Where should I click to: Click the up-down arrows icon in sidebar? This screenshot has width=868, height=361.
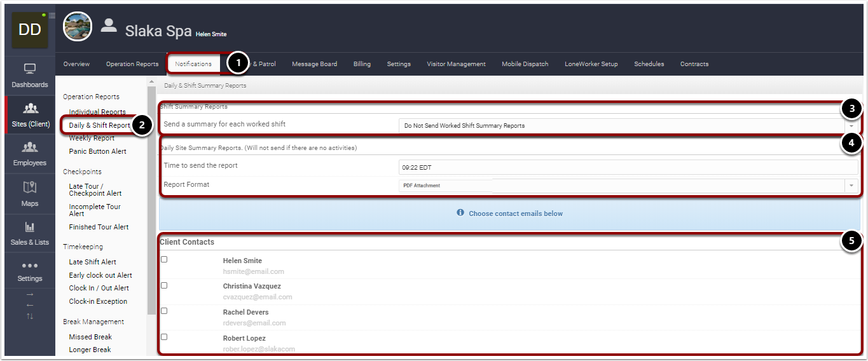pyautogui.click(x=30, y=316)
